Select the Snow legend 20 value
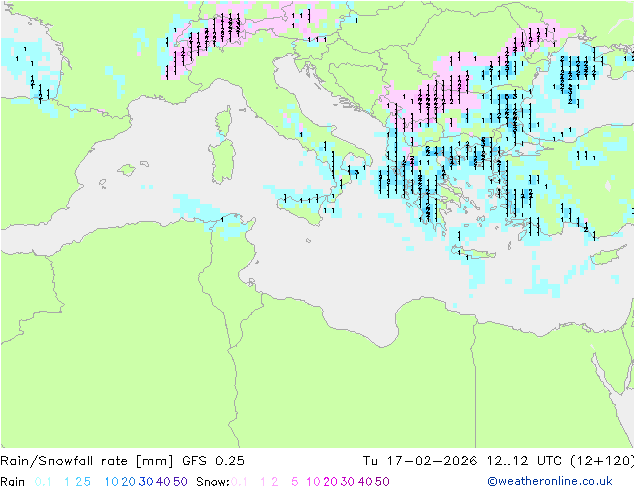The width and height of the screenshot is (634, 490). pos(330,482)
